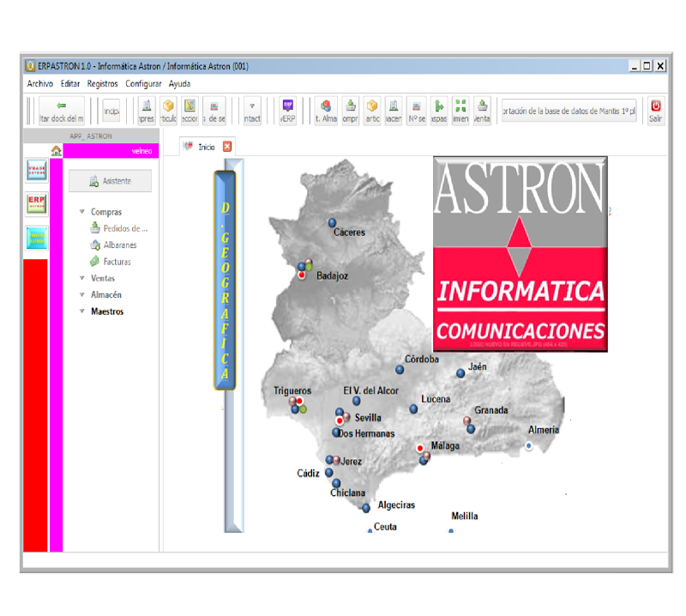The image size is (686, 616).
Task: Click the El V. del Alcor map marker
Action: (357, 401)
